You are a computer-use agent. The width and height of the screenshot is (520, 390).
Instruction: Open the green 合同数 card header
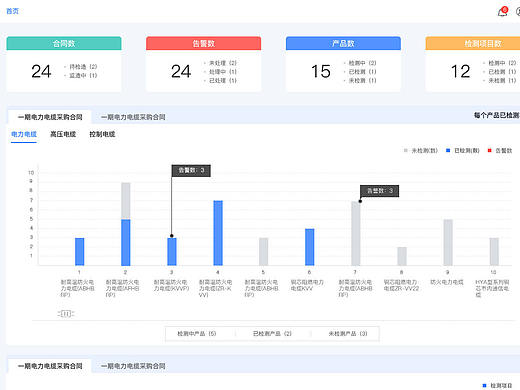pos(64,43)
